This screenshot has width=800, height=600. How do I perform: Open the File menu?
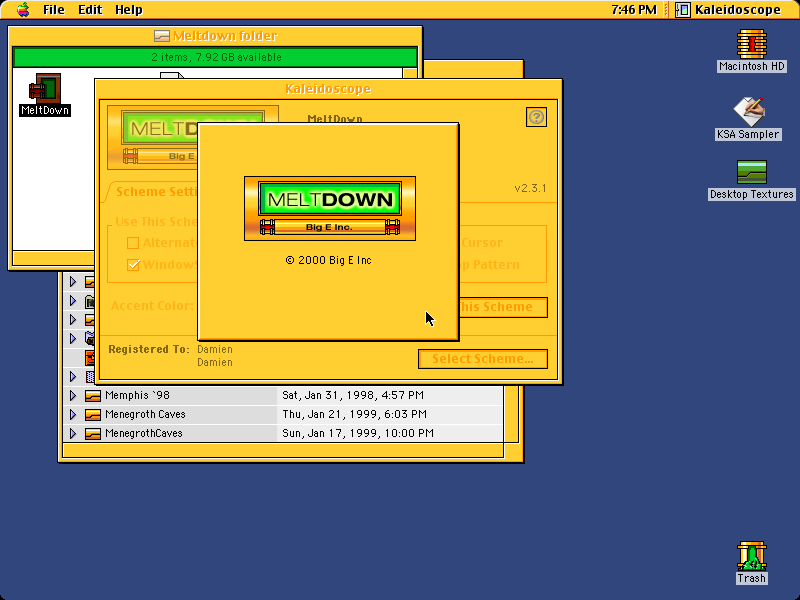click(54, 10)
